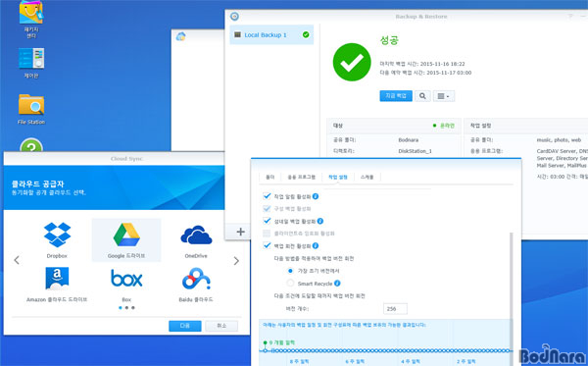Pick OneDrive as the cloud provider
588x366 pixels.
196,241
